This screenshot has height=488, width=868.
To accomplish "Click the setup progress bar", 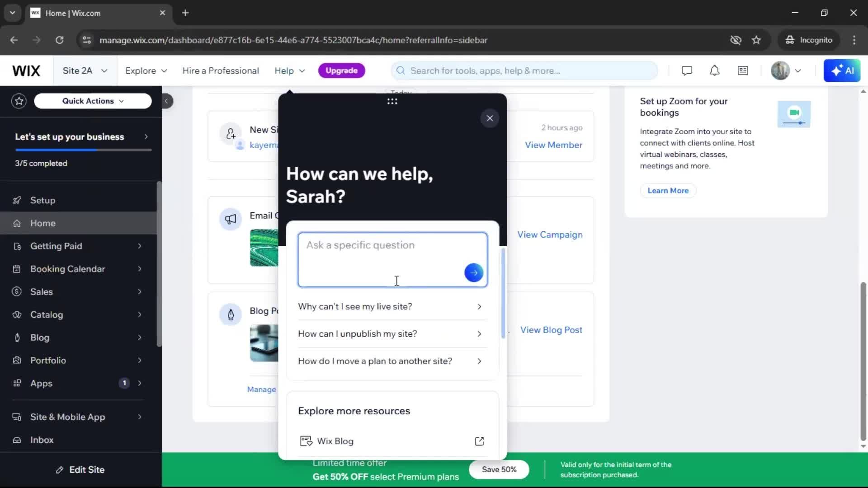I will coord(83,150).
